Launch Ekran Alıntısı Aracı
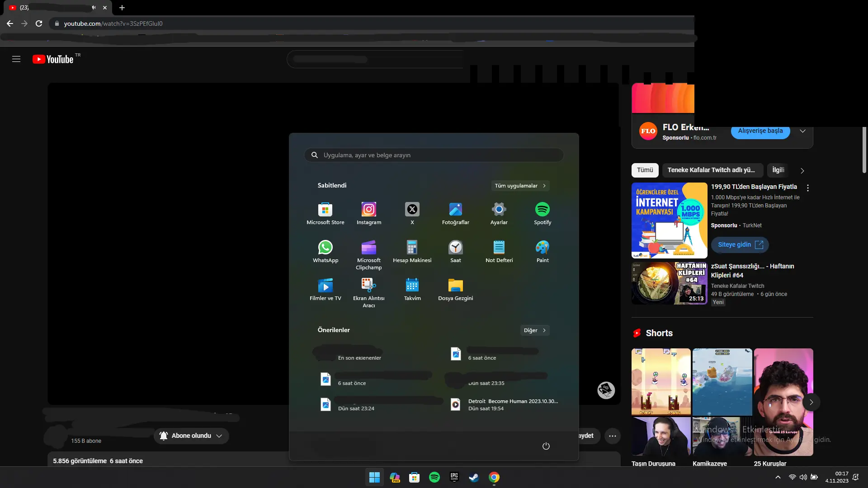The image size is (868, 488). click(368, 293)
